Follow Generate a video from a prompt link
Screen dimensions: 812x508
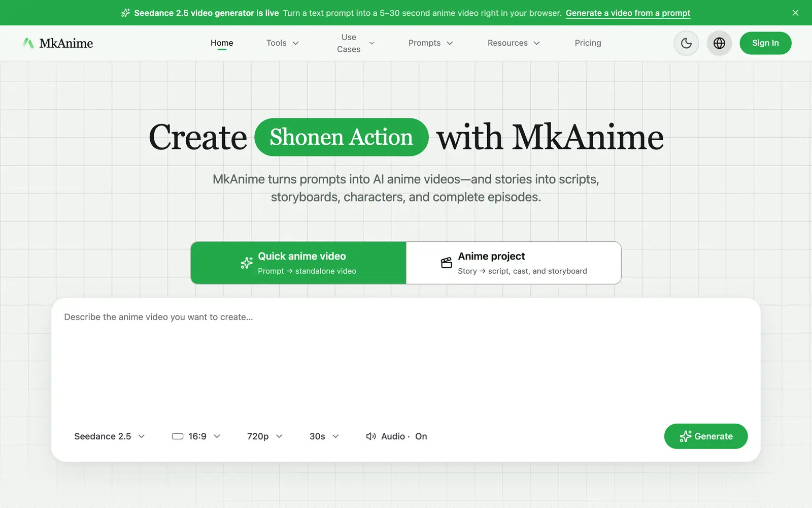(628, 13)
